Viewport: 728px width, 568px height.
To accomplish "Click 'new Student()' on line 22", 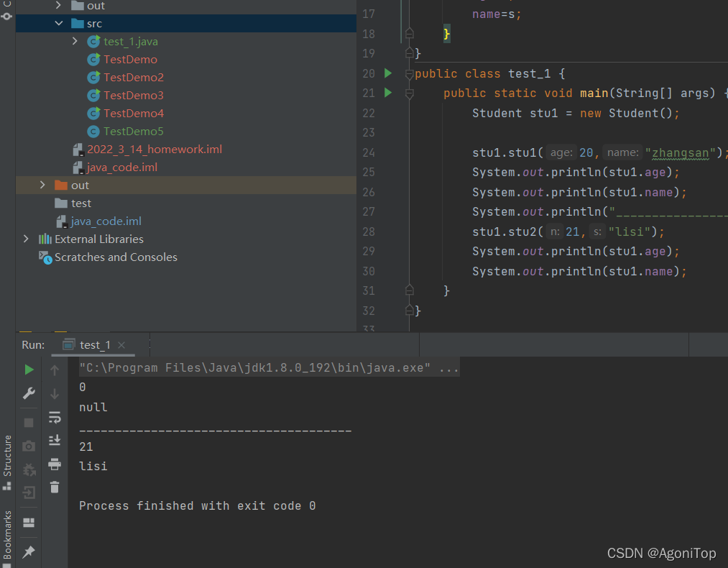I will click(x=625, y=114).
